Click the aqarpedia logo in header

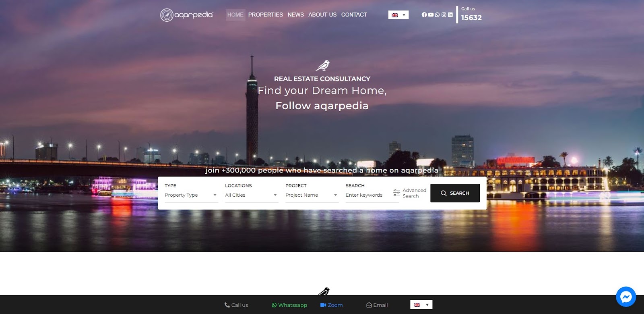186,15
